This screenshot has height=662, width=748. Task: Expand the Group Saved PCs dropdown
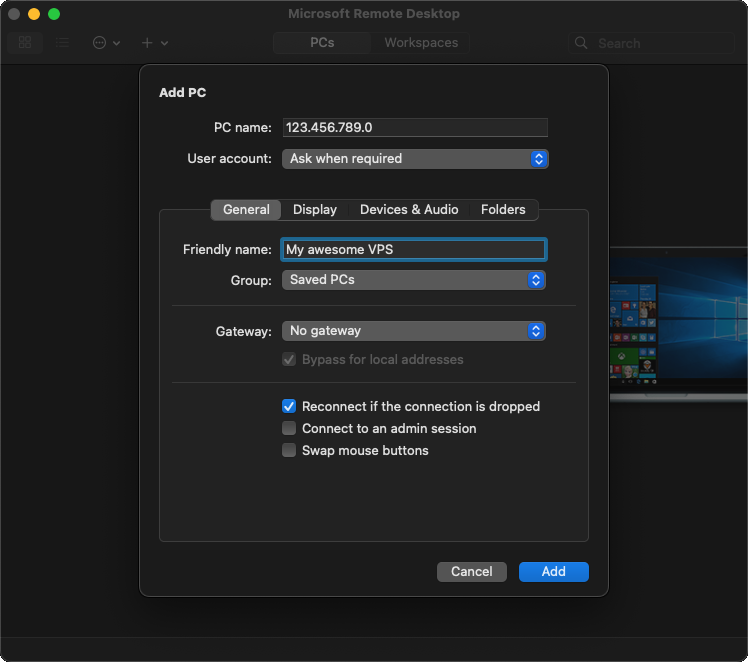[413, 280]
